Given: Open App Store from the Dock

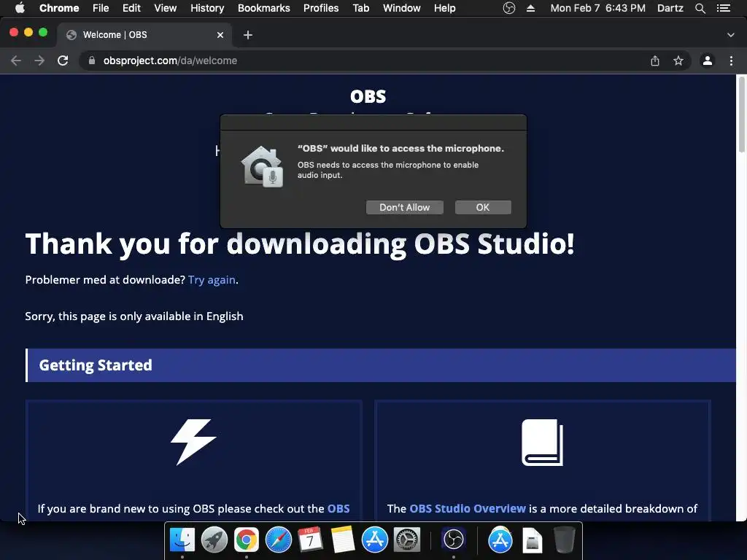Looking at the screenshot, I should click(374, 540).
